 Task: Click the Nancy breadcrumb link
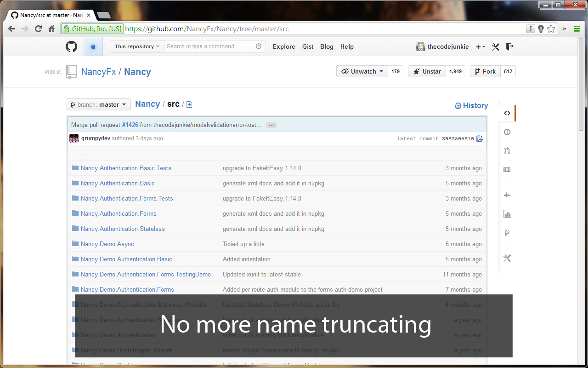coord(147,104)
